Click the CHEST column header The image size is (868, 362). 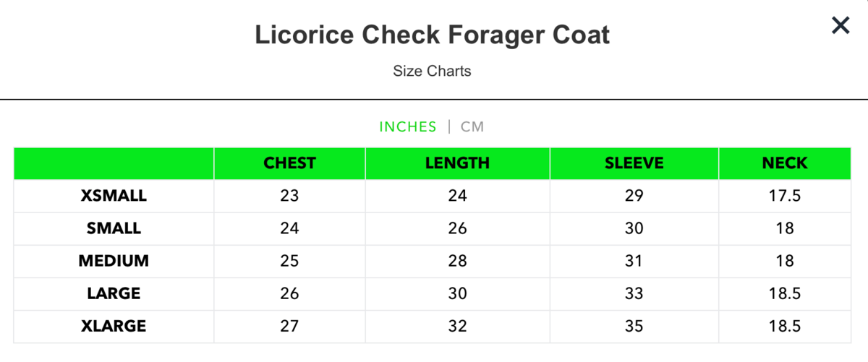[x=289, y=163]
